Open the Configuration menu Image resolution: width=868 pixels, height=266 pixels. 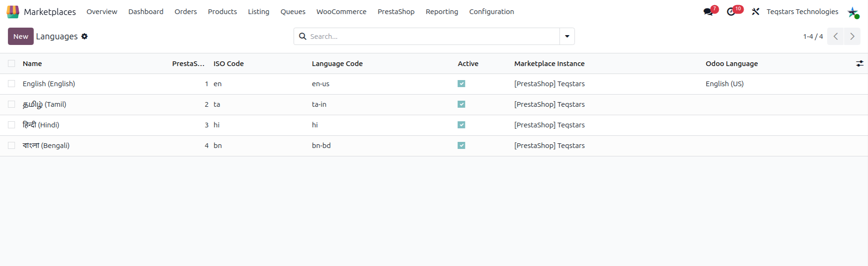(492, 12)
